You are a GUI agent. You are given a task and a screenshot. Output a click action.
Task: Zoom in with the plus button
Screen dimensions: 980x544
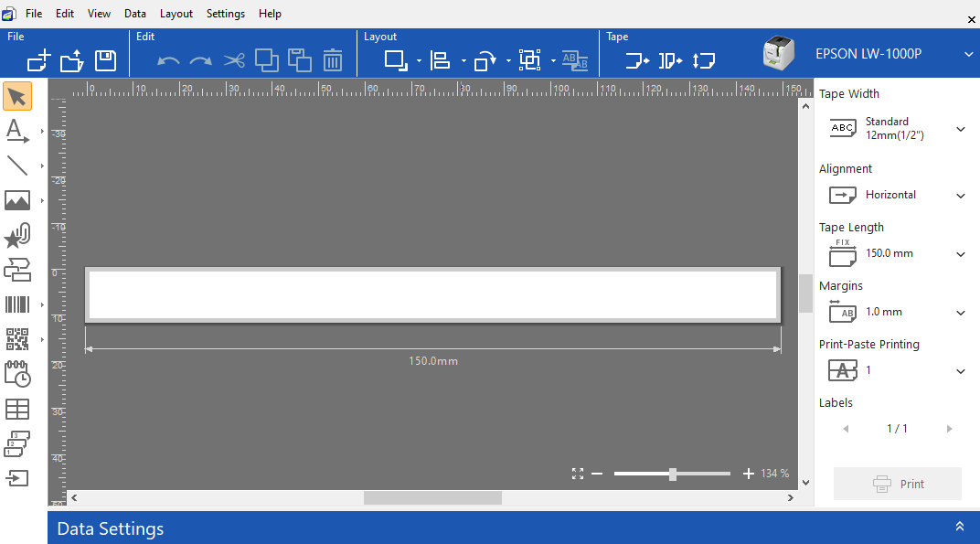748,474
